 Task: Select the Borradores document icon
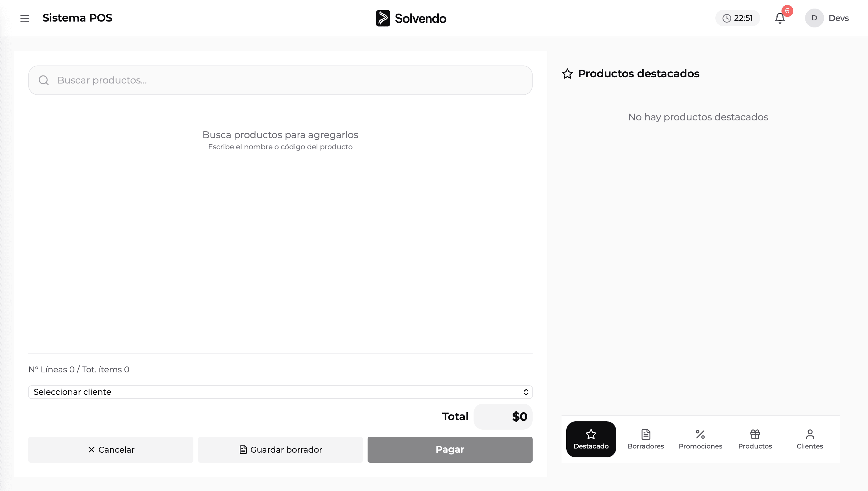[646, 434]
